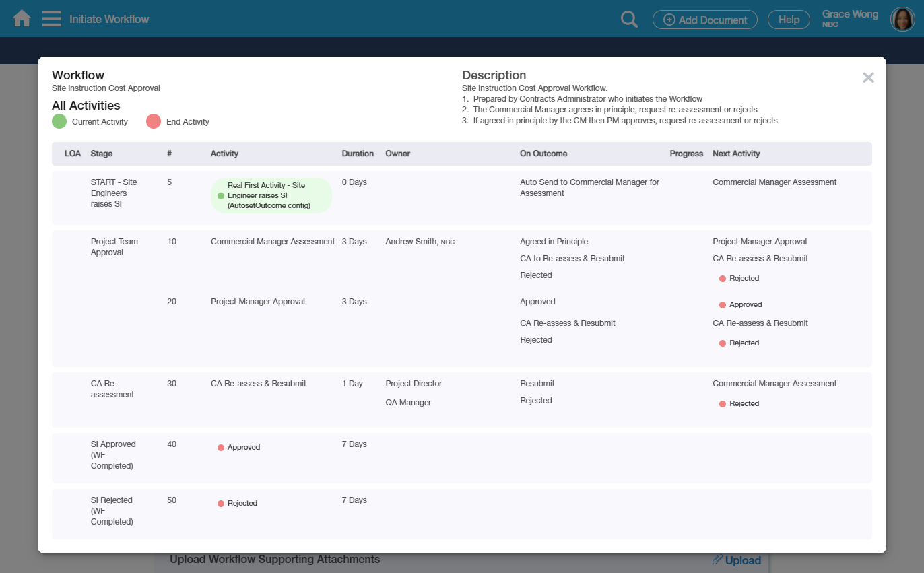Click the paperclip Upload icon
The width and height of the screenshot is (924, 573).
(717, 560)
